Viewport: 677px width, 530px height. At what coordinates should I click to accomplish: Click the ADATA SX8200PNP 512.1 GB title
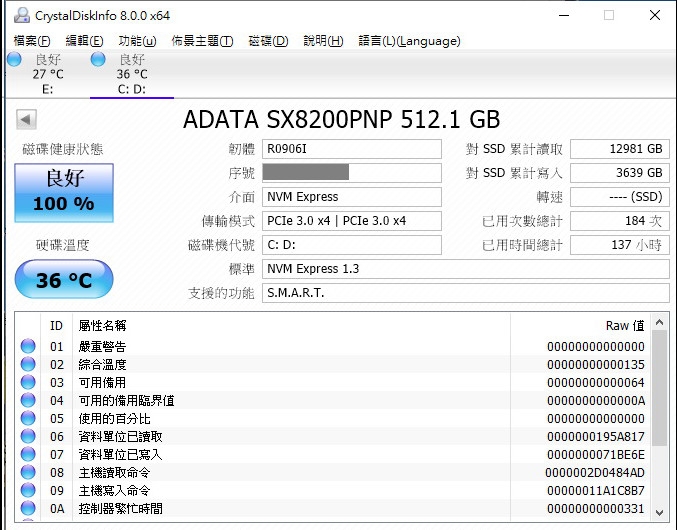click(342, 120)
